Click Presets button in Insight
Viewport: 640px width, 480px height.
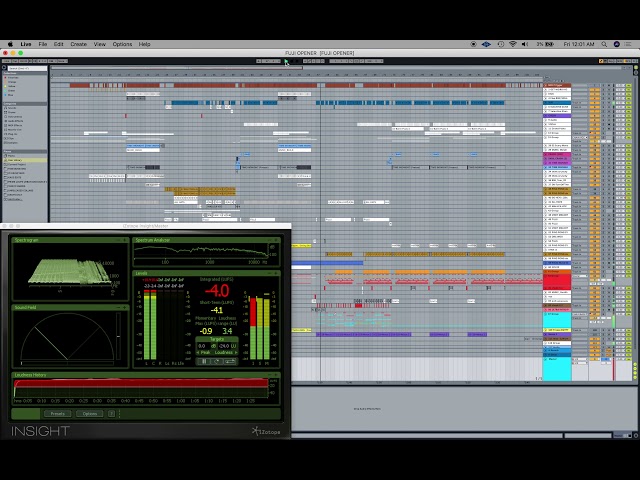pyautogui.click(x=58, y=413)
